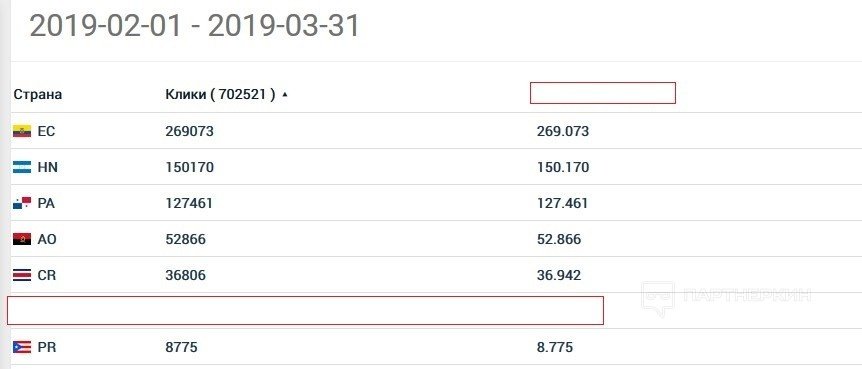This screenshot has height=369, width=862.
Task: Click the PA country code label
Action: 46,203
